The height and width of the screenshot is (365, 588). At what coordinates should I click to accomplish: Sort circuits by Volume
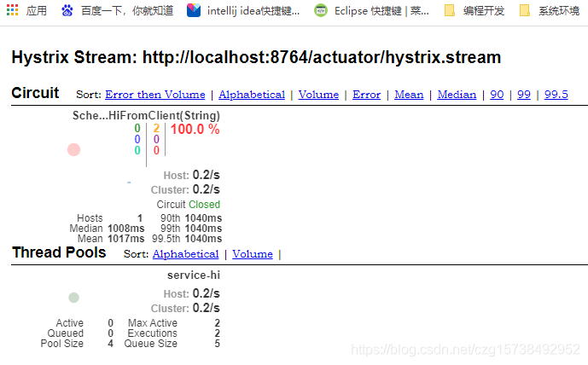(x=318, y=95)
